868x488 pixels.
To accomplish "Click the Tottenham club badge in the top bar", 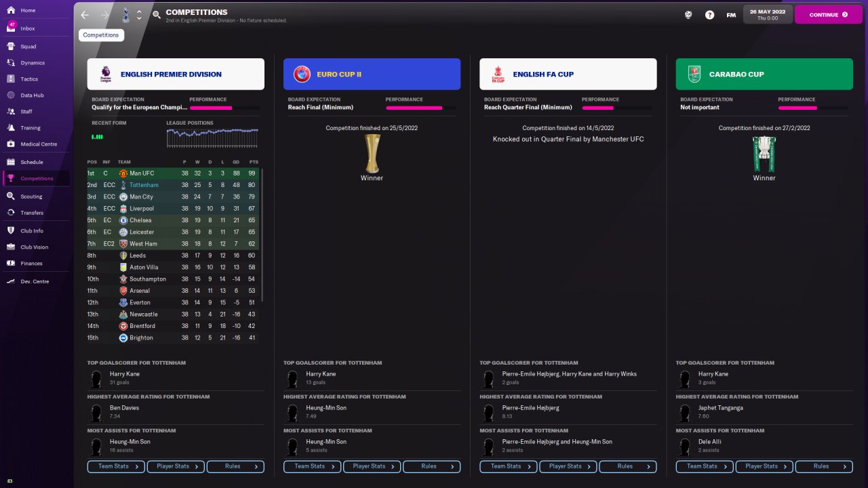I will pyautogui.click(x=125, y=14).
